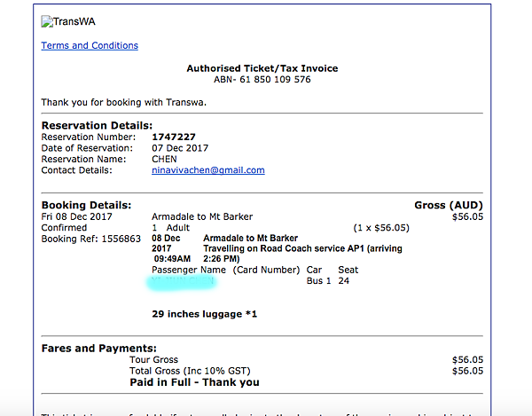Click the Total Gross (Inc 10% GST) label
The width and height of the screenshot is (532, 416).
(190, 371)
